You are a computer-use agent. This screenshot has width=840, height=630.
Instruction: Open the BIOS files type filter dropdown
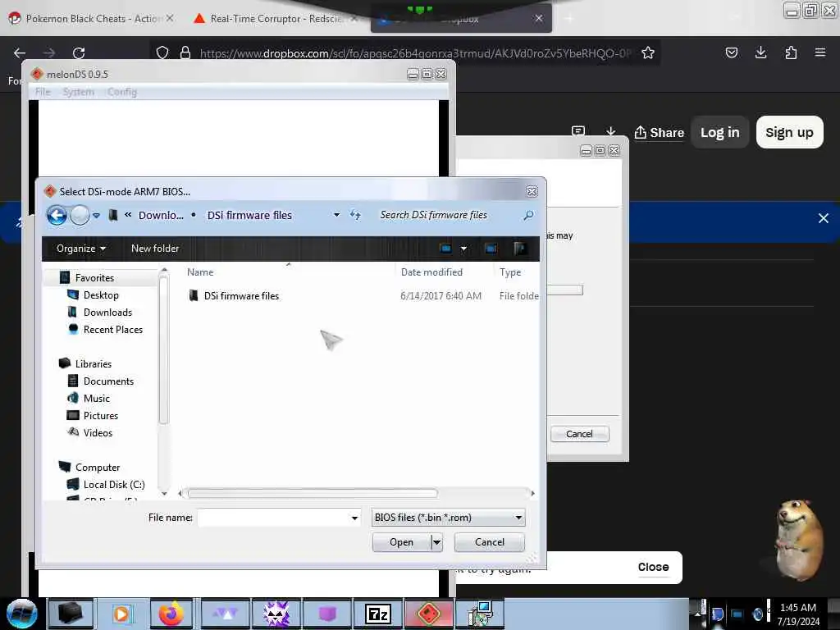448,518
